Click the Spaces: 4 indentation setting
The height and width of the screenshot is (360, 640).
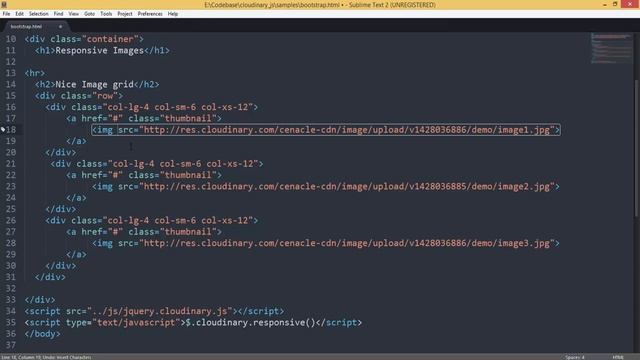tap(575, 357)
